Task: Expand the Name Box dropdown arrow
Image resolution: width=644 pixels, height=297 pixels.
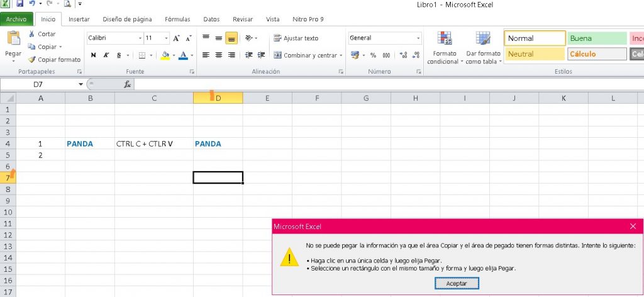Action: pyautogui.click(x=80, y=84)
